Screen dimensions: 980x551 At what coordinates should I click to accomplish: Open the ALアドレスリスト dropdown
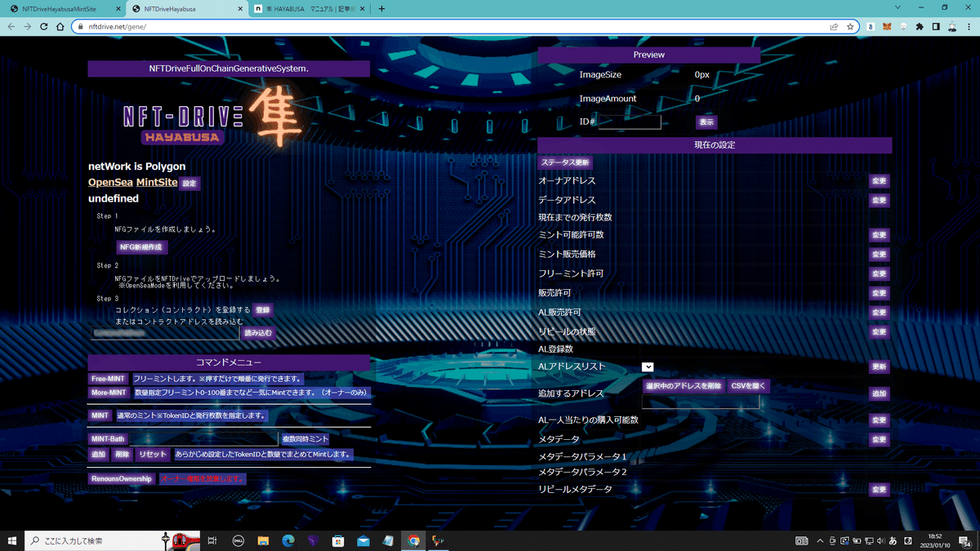pyautogui.click(x=648, y=367)
